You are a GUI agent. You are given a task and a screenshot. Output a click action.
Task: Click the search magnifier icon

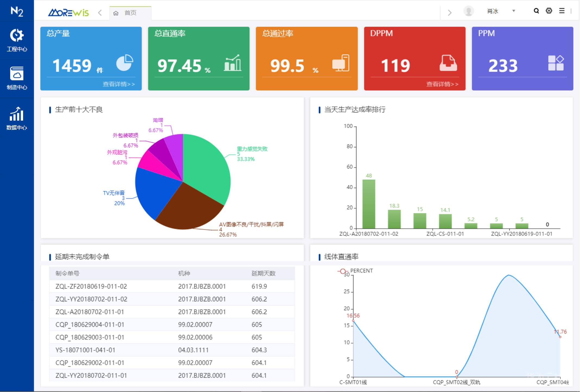pos(536,11)
